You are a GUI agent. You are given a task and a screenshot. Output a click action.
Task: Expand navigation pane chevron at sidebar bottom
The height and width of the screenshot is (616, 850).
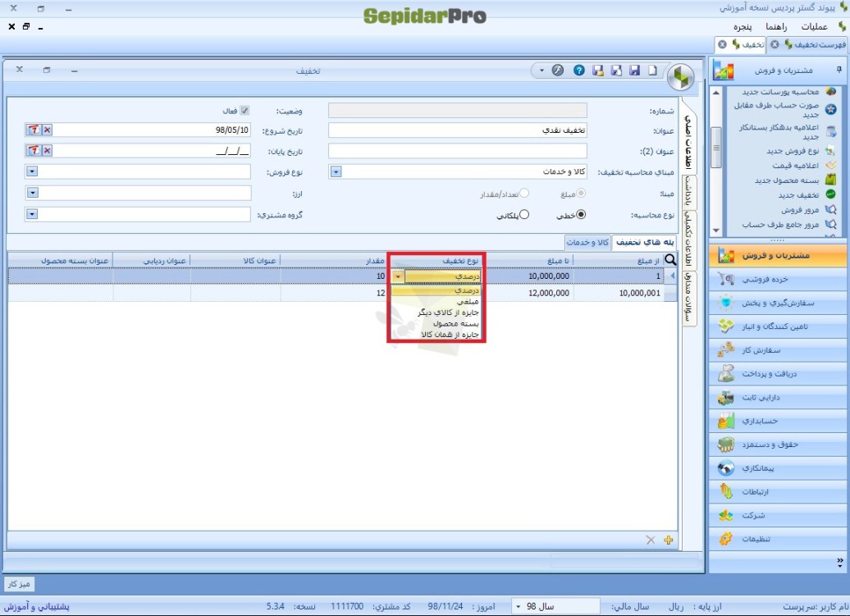click(839, 562)
